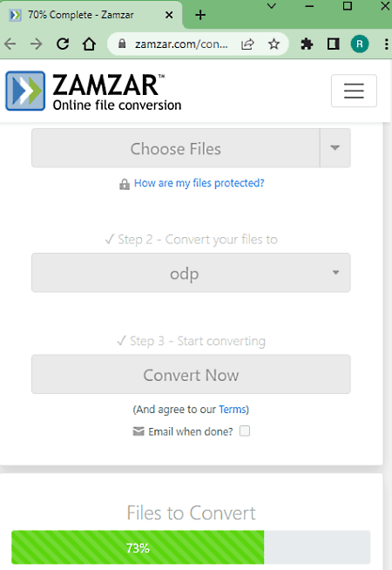The image size is (392, 570).
Task: Click the Convert Now button
Action: pyautogui.click(x=191, y=375)
